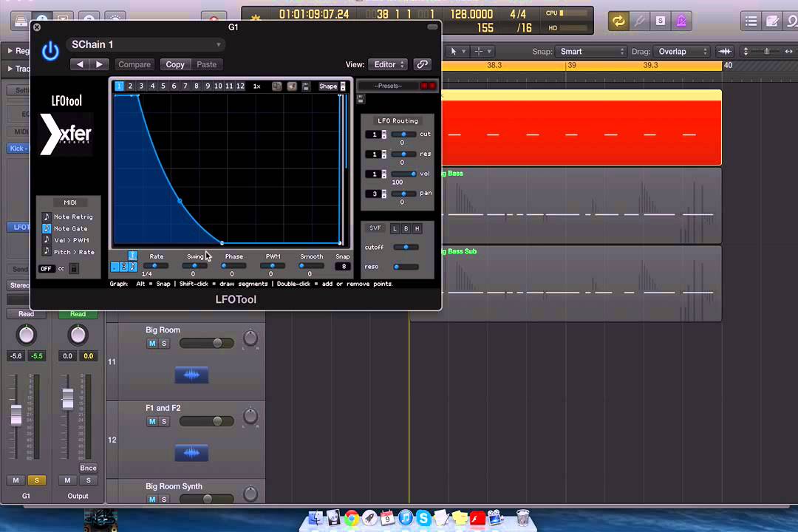This screenshot has width=798, height=532.
Task: Adjust the SVF cutoff slider
Action: [x=406, y=248]
